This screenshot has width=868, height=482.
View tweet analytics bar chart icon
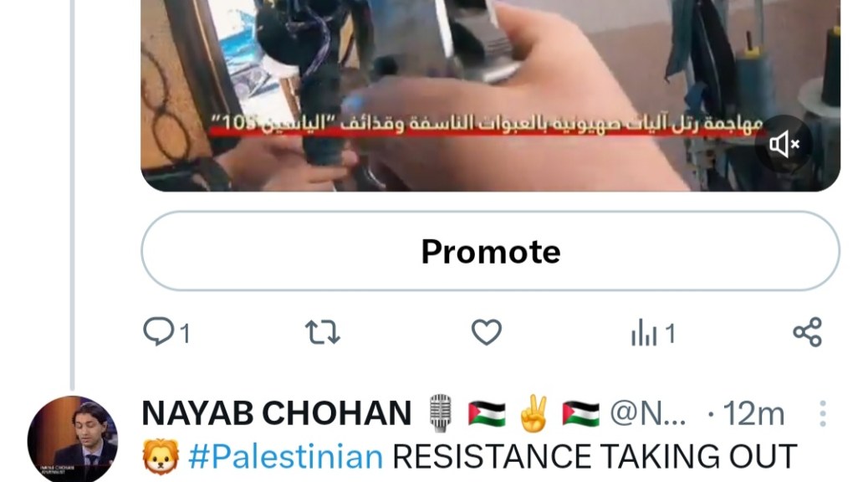644,332
